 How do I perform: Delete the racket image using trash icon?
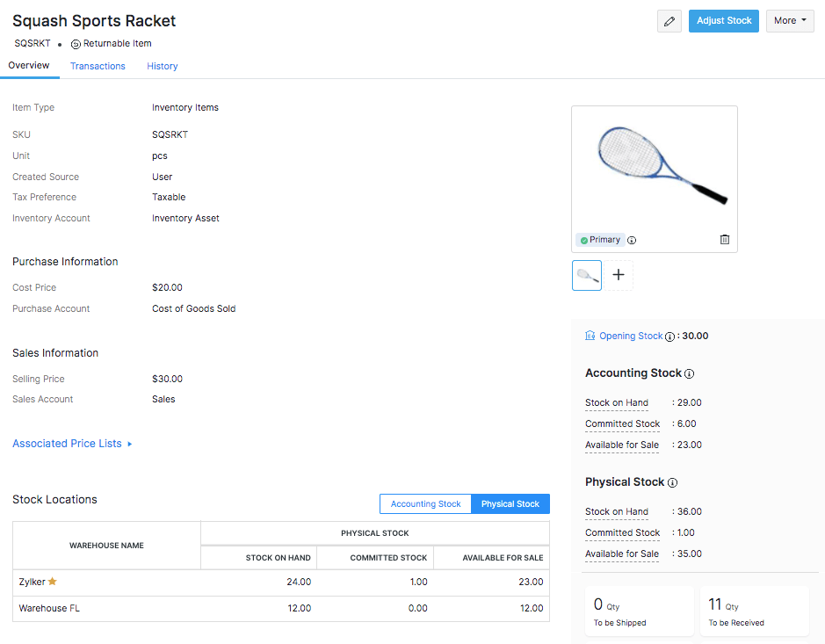point(724,239)
